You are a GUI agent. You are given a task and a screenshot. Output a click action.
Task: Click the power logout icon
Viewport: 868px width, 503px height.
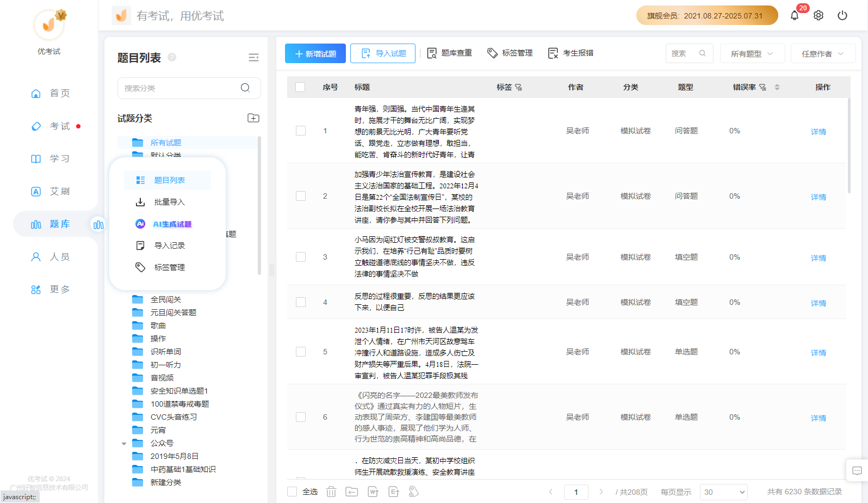(x=842, y=15)
